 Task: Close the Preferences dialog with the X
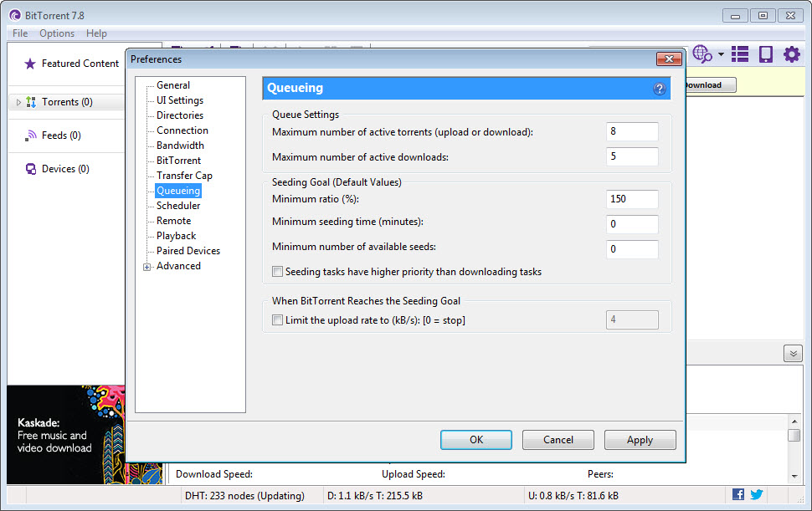[x=669, y=59]
